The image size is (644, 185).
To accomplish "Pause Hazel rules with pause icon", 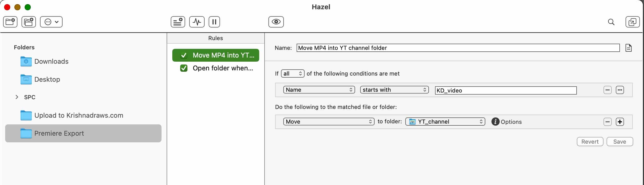I will [214, 22].
